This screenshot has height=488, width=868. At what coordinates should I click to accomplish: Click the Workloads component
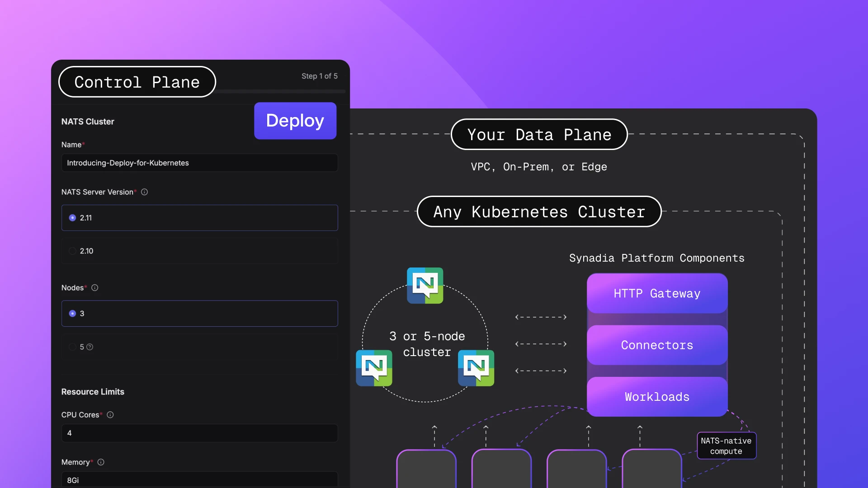pyautogui.click(x=656, y=397)
